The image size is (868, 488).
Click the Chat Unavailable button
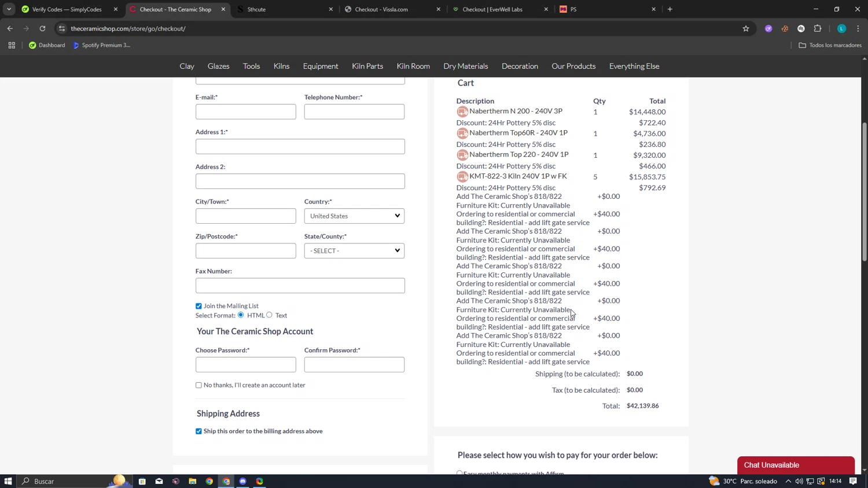point(796,465)
